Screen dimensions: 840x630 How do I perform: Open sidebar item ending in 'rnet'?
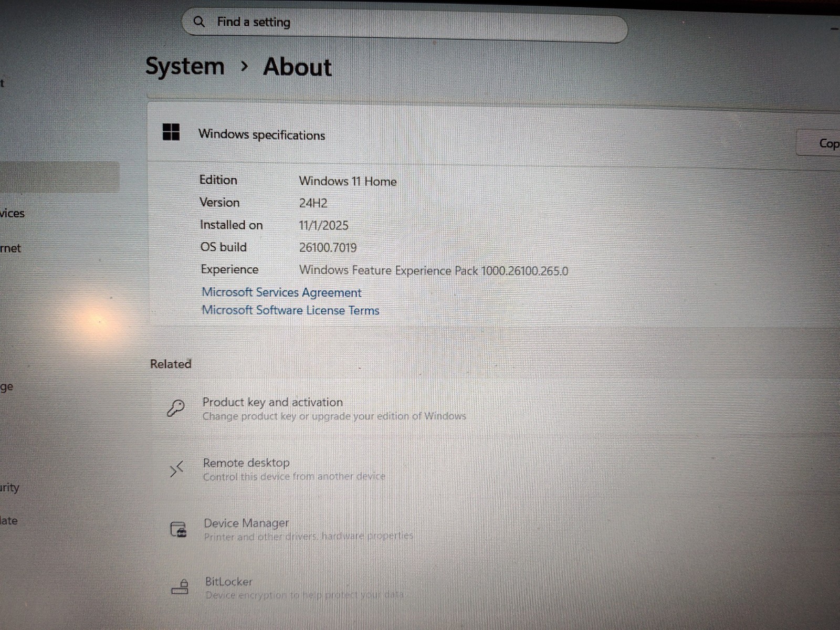(10, 248)
